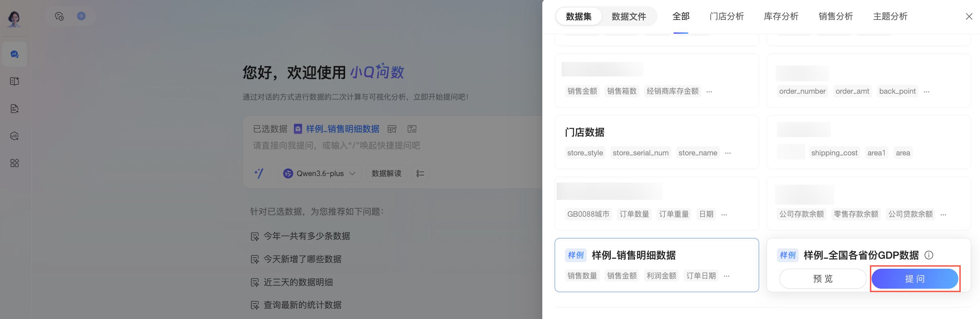Click the 销售数量 field tag
The image size is (980, 319).
[582, 276]
